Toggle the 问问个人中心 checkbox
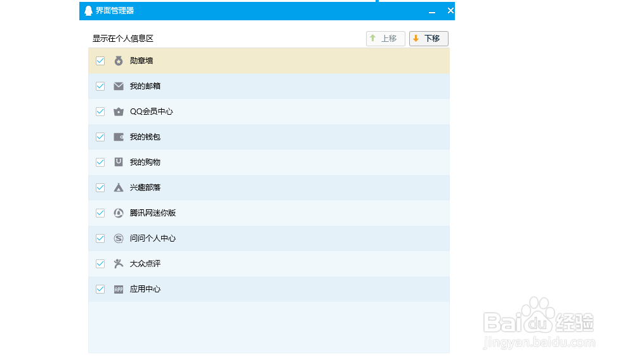This screenshot has width=630, height=364. pyautogui.click(x=100, y=238)
